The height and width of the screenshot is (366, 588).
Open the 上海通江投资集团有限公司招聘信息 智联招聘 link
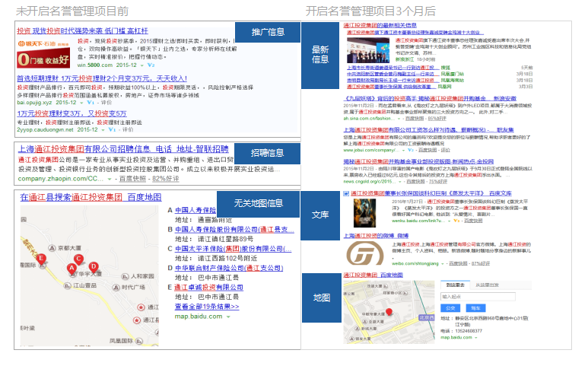[x=123, y=149]
